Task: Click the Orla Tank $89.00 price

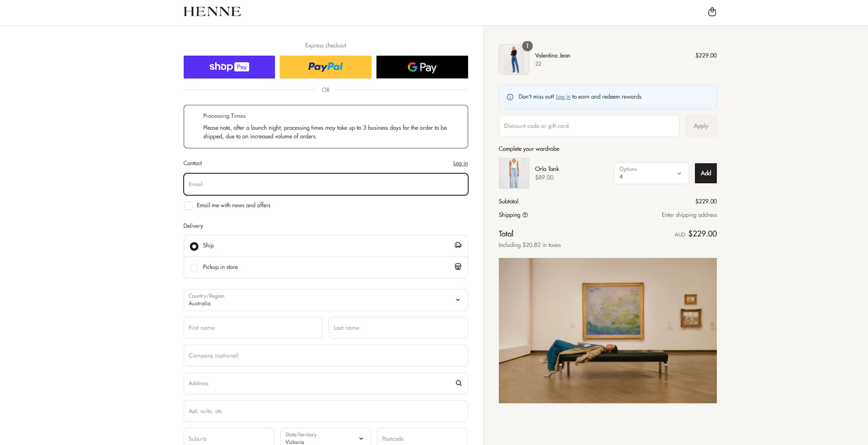Action: point(544,177)
